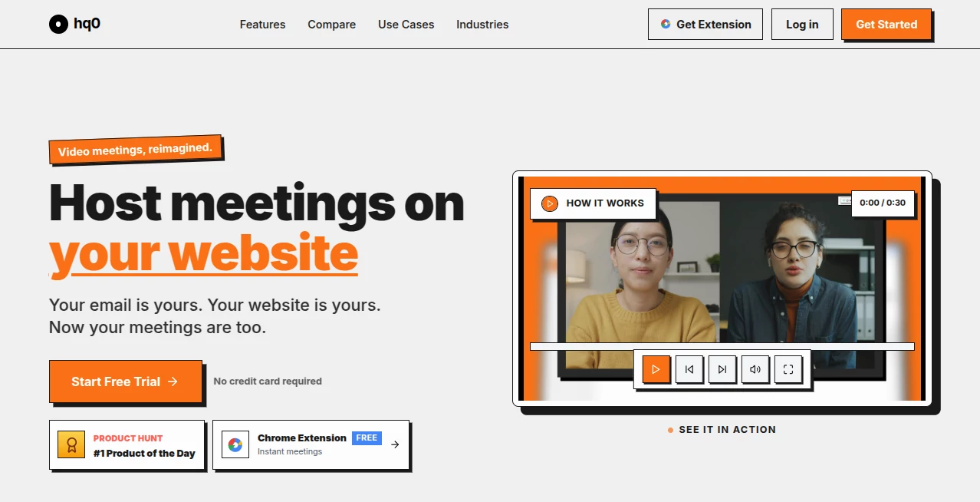Screen dimensions: 980x502
Task: Play the How It Works video
Action: click(x=656, y=369)
